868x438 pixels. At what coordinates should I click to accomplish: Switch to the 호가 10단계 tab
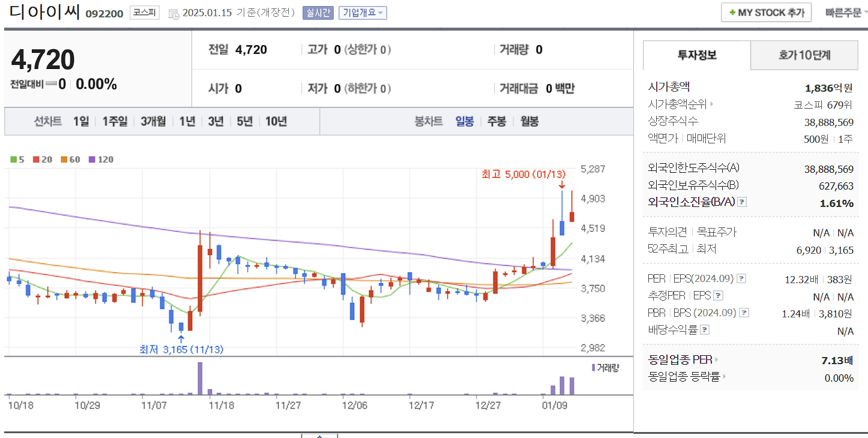804,55
